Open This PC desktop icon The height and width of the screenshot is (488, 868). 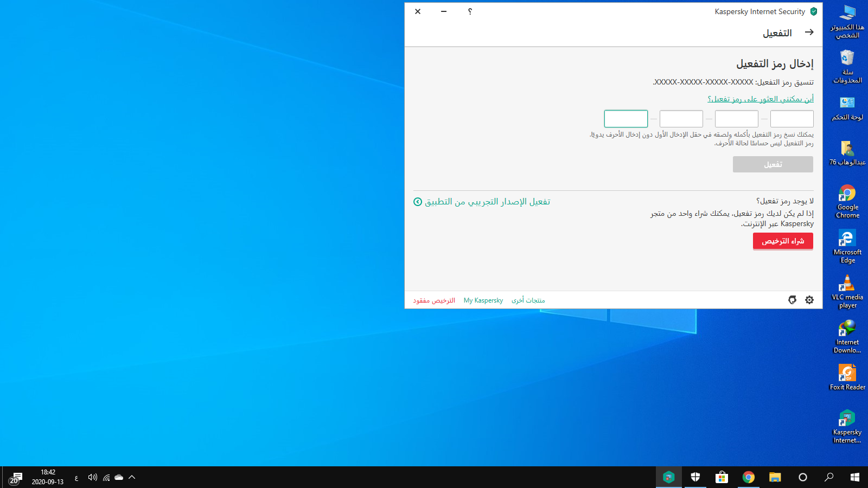point(847,22)
